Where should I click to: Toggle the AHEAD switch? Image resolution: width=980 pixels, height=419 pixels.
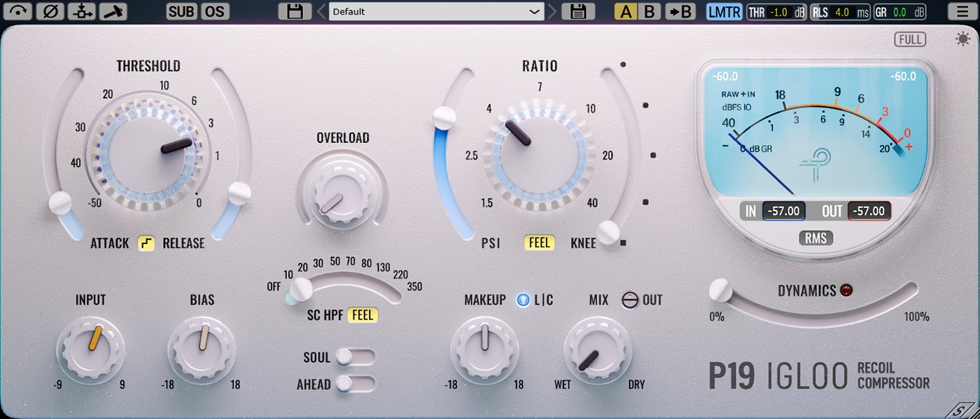pyautogui.click(x=354, y=383)
